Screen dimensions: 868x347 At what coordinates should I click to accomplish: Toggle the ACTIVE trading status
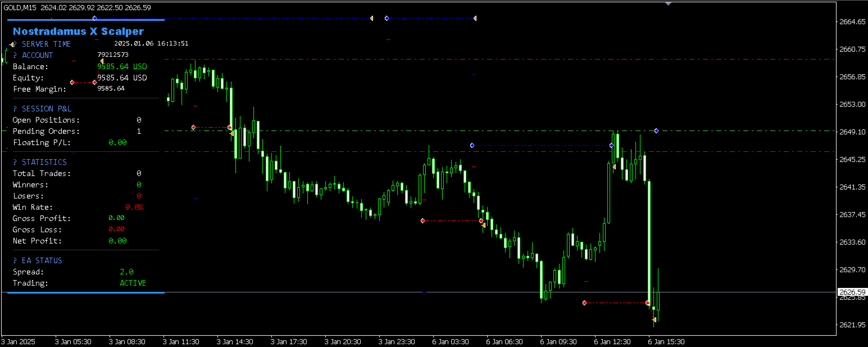pos(133,283)
